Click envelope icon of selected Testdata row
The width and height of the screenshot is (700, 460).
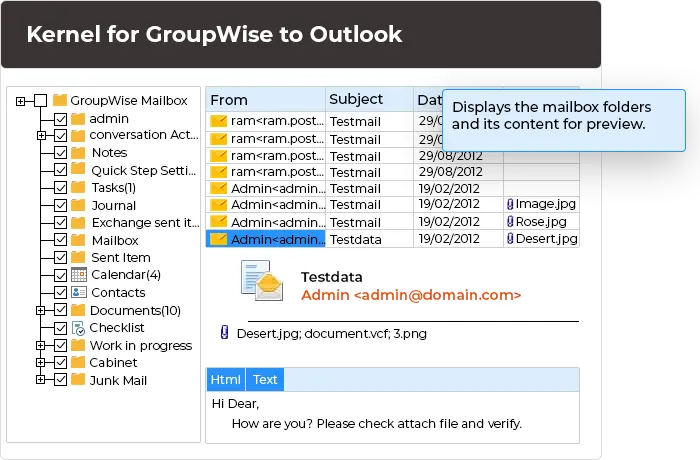coord(219,239)
